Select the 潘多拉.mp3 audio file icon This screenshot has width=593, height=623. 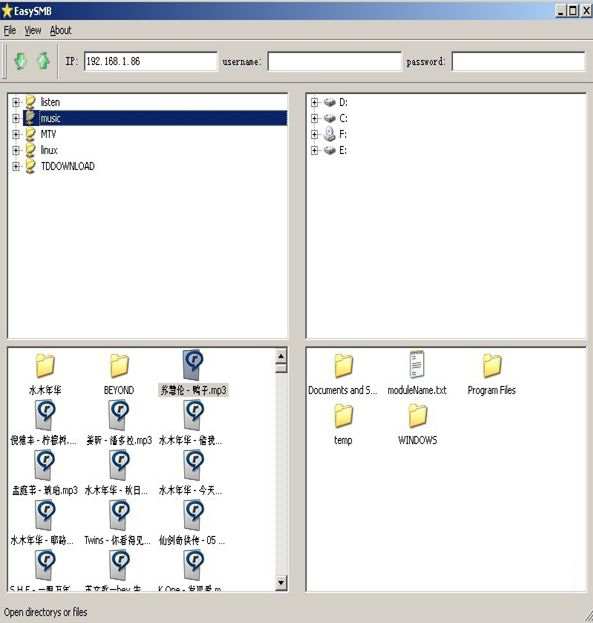[119, 415]
